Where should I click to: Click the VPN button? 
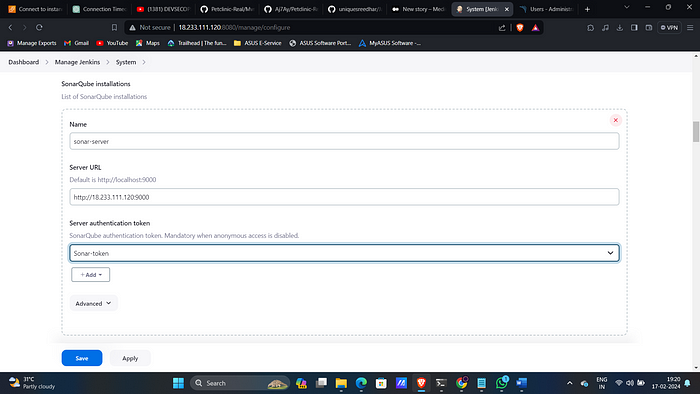669,27
